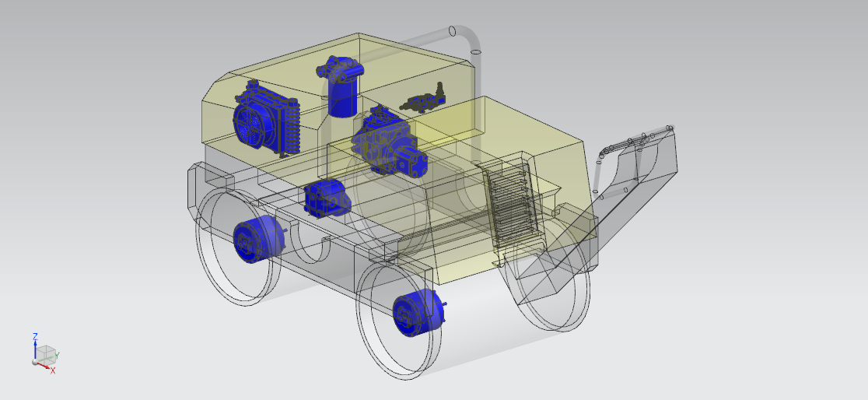This screenshot has height=400, width=868.
Task: Select the louvered grille on the side
Action: click(511, 204)
